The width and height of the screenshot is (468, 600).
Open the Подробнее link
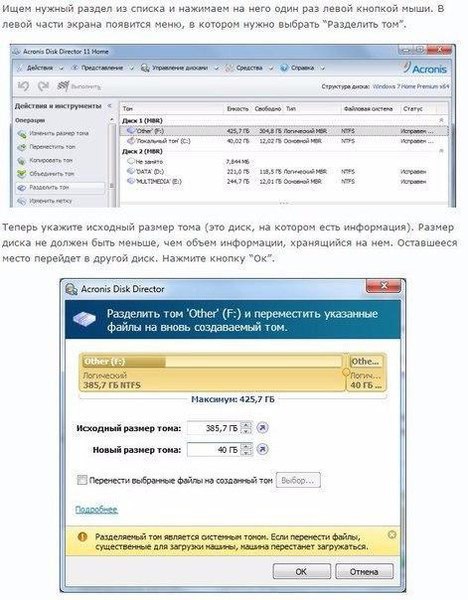96,509
